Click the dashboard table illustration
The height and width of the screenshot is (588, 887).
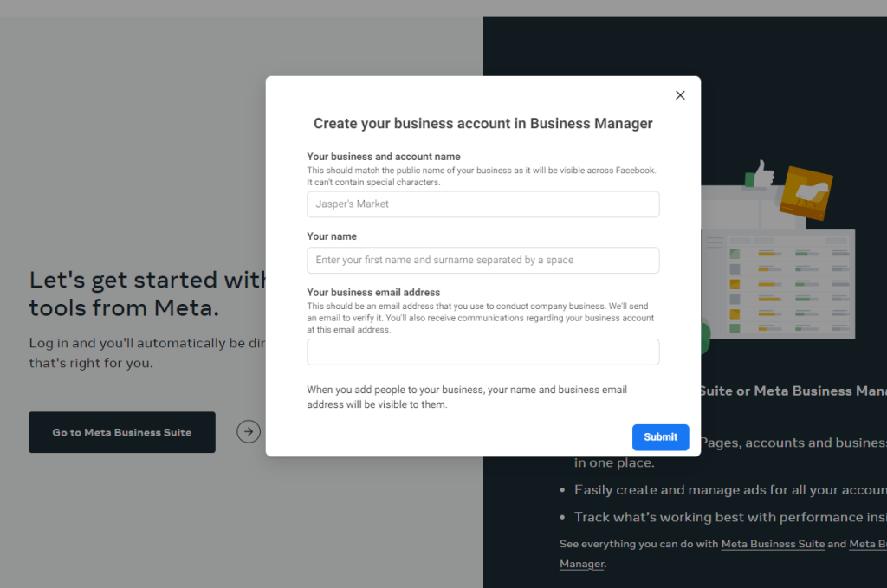point(779,284)
